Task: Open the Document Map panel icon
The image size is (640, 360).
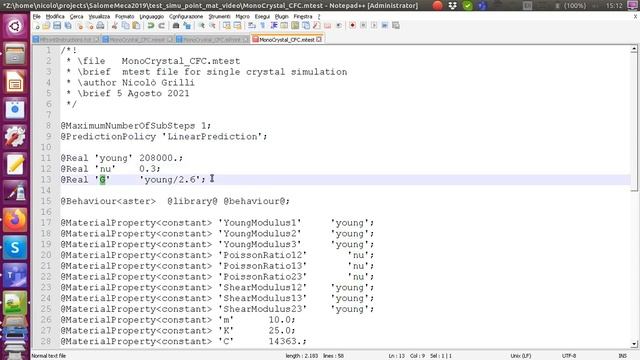Action: pyautogui.click(x=295, y=26)
